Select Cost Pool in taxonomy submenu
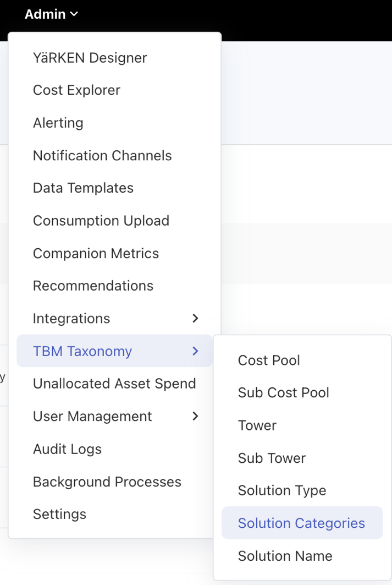Viewport: 392px width, 585px height. [269, 360]
